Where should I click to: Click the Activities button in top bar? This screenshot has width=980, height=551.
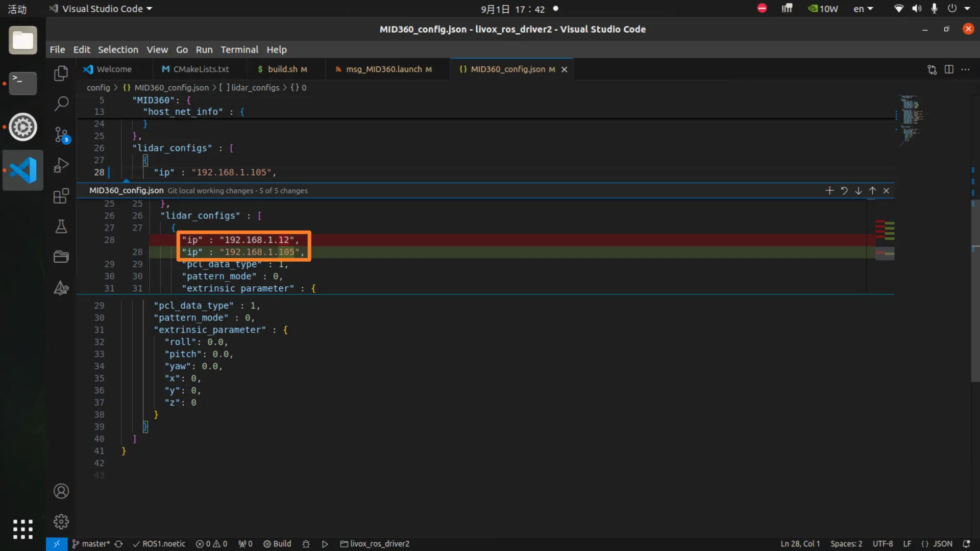pos(17,9)
